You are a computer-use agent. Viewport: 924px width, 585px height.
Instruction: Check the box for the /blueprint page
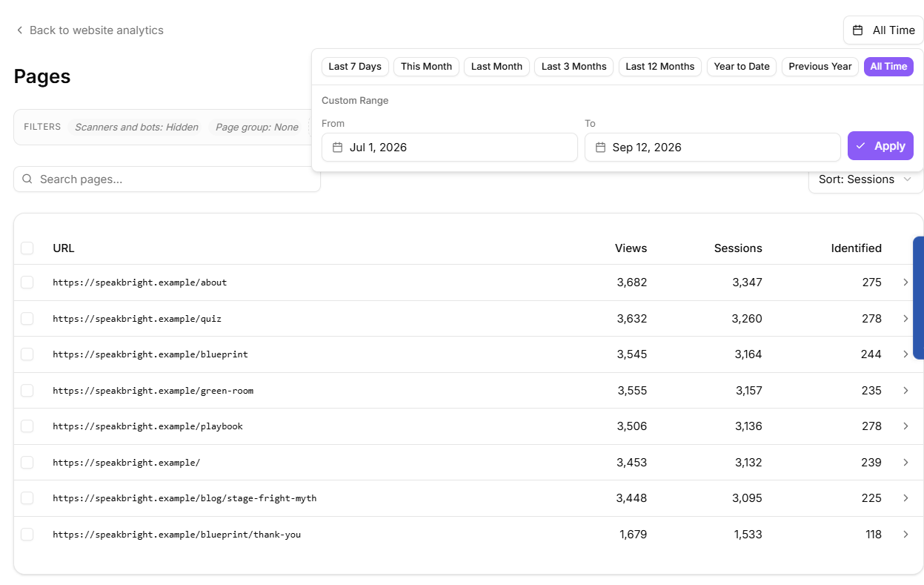[27, 354]
